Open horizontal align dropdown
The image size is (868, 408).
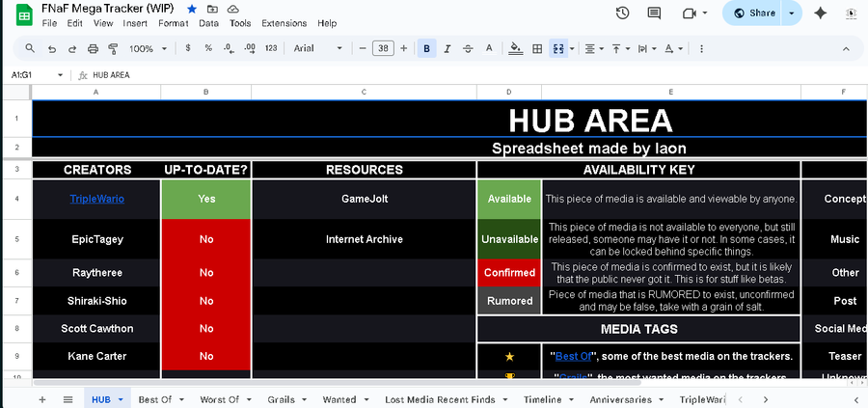(x=594, y=49)
